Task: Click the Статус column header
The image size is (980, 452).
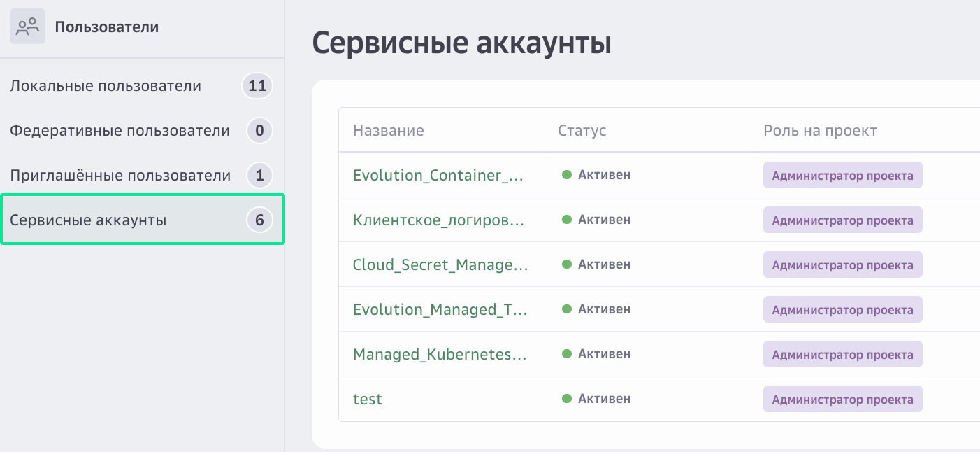Action: click(x=582, y=130)
